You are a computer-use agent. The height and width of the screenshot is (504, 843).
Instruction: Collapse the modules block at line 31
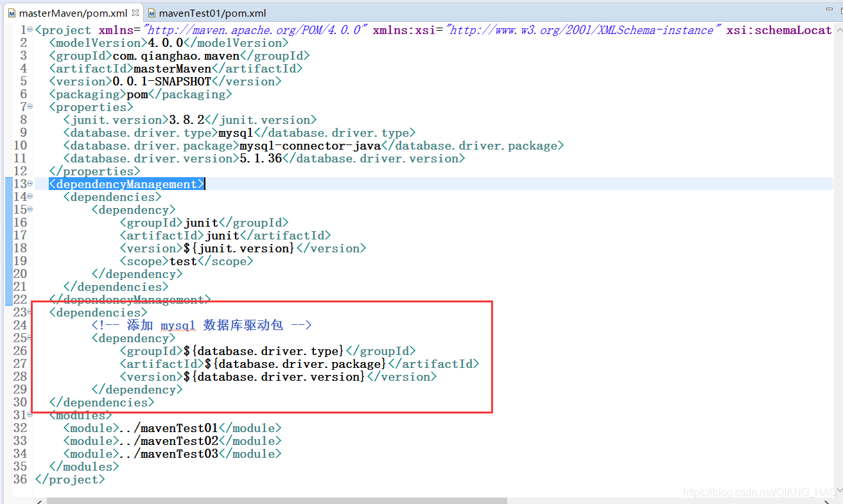click(30, 415)
